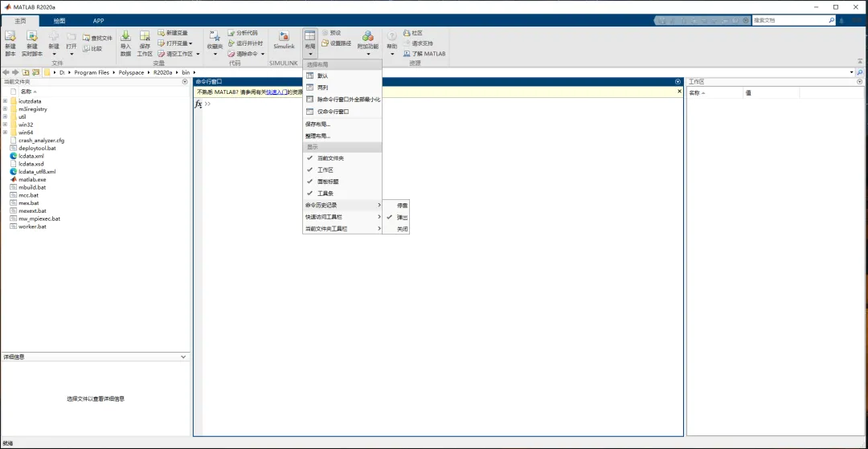This screenshot has height=449, width=868.
Task: Open the address bar history dropdown arrow
Action: pos(851,72)
